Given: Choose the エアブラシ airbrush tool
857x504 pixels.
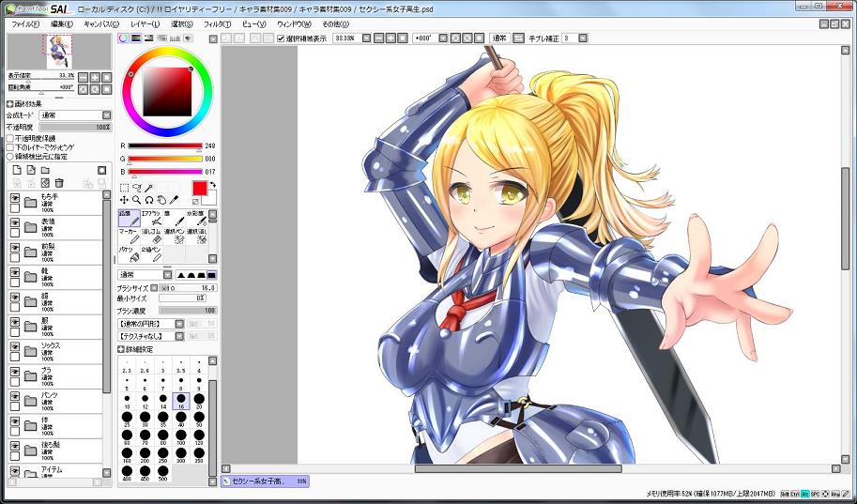Looking at the screenshot, I should pyautogui.click(x=152, y=218).
